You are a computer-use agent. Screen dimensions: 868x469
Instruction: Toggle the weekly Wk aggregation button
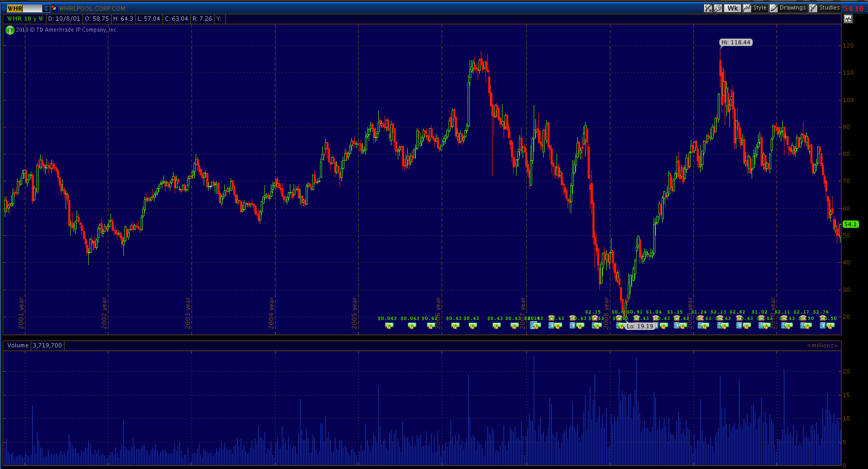click(x=733, y=8)
